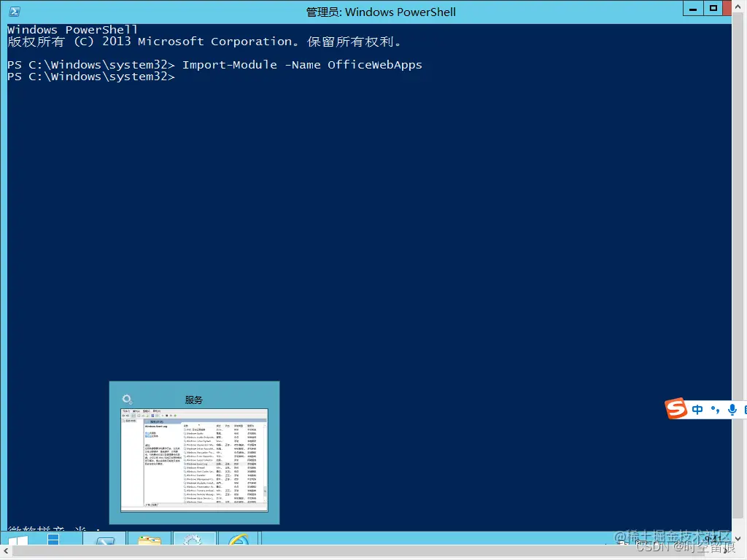Activate Sogou voice input microphone
Image resolution: width=747 pixels, height=560 pixels.
point(732,410)
